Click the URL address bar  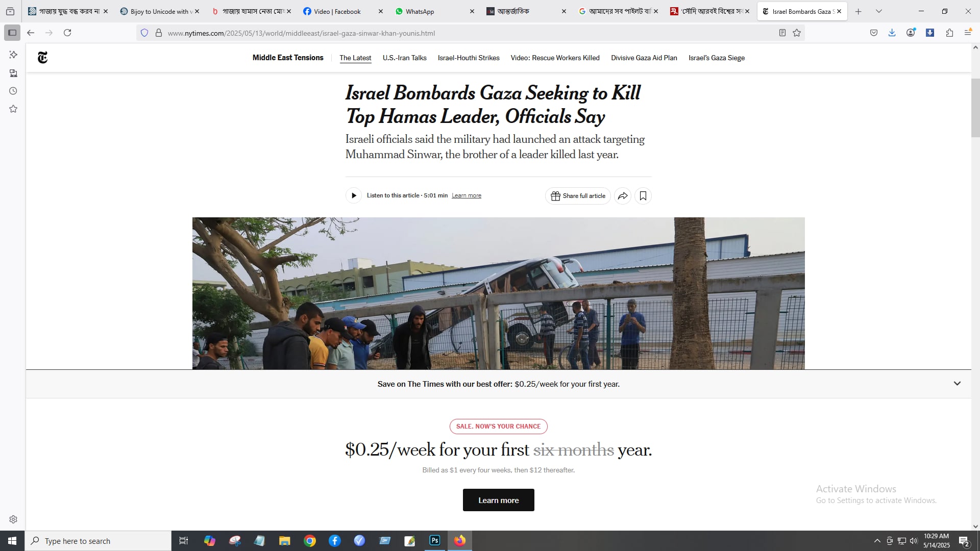[459, 33]
